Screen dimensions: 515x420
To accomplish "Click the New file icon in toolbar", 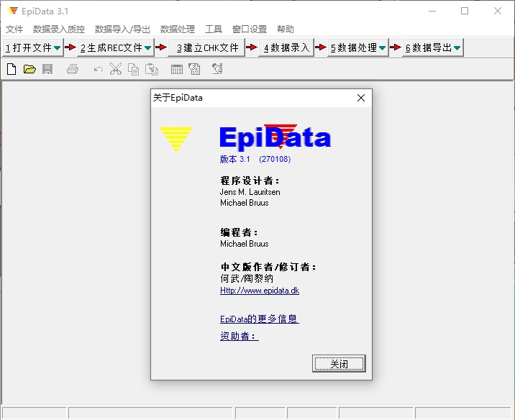I will [x=12, y=69].
